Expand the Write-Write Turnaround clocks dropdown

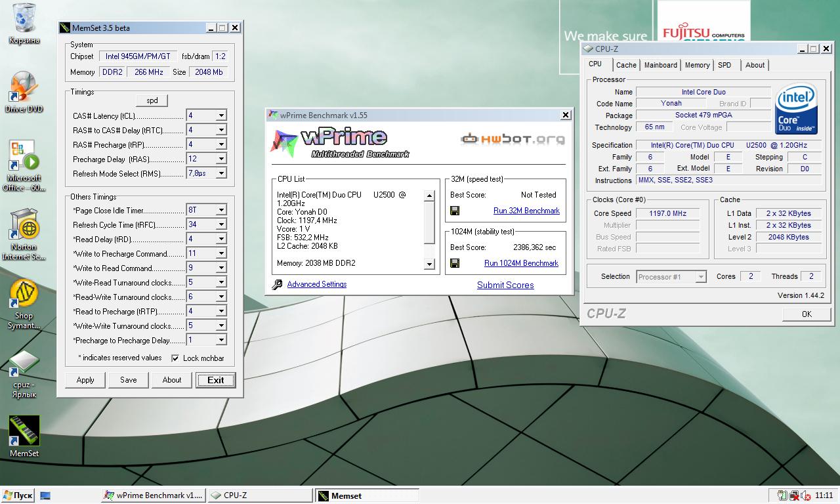tap(221, 325)
